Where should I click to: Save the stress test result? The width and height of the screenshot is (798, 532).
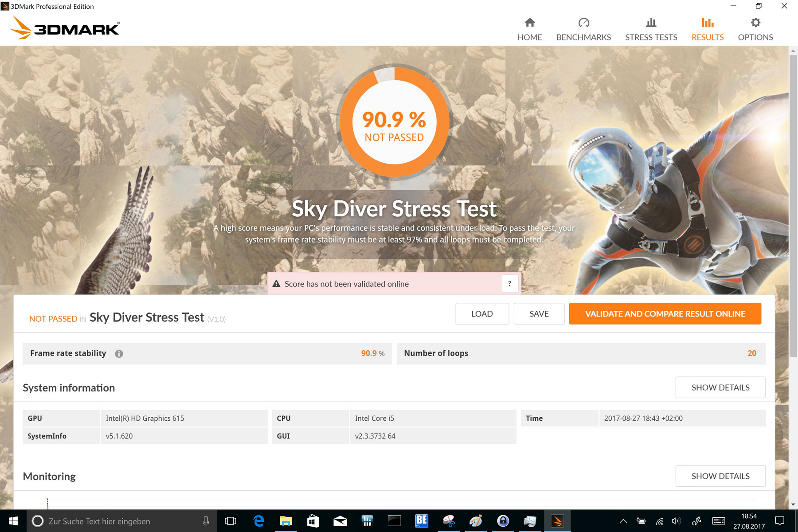click(539, 314)
